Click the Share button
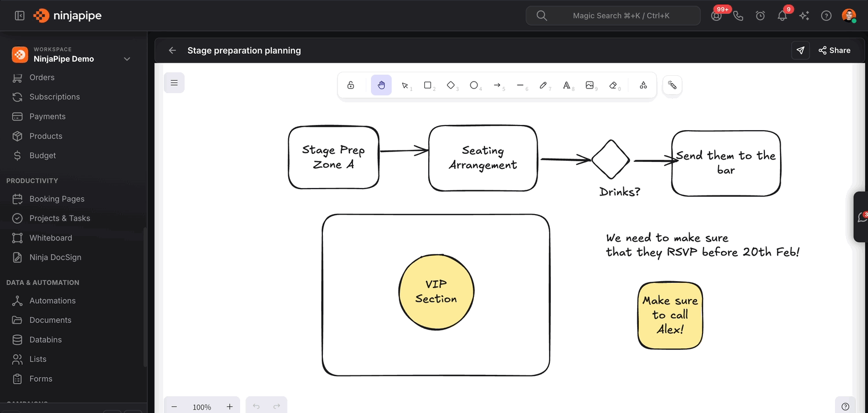 tap(834, 50)
